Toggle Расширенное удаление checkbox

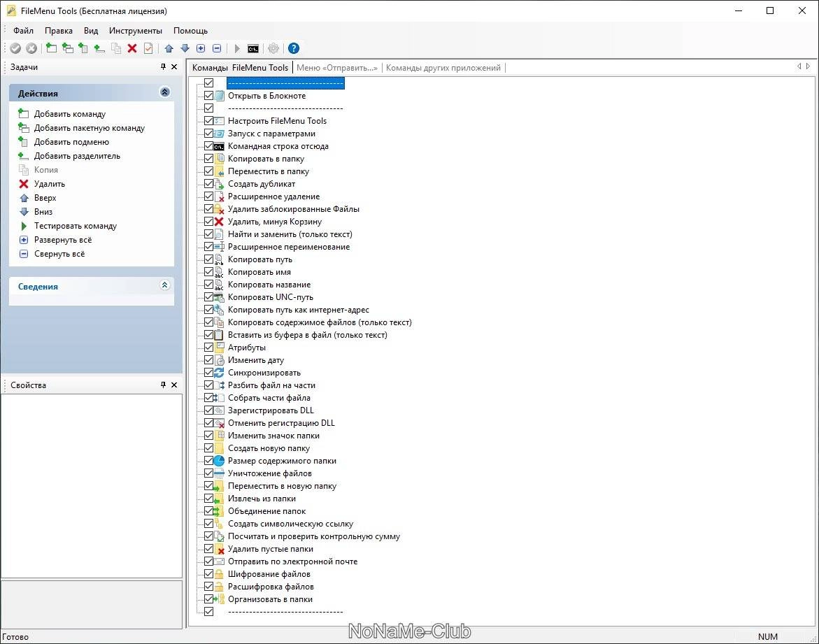209,196
